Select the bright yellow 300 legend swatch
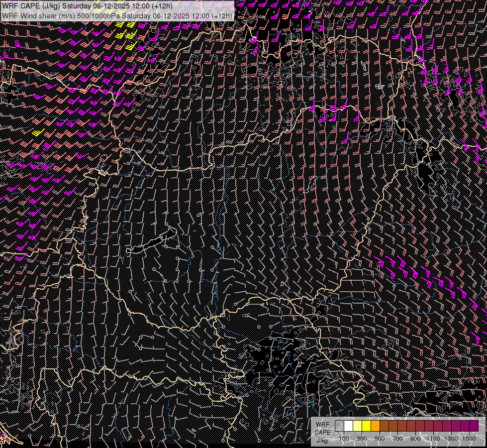The height and width of the screenshot is (448, 487). (x=367, y=426)
